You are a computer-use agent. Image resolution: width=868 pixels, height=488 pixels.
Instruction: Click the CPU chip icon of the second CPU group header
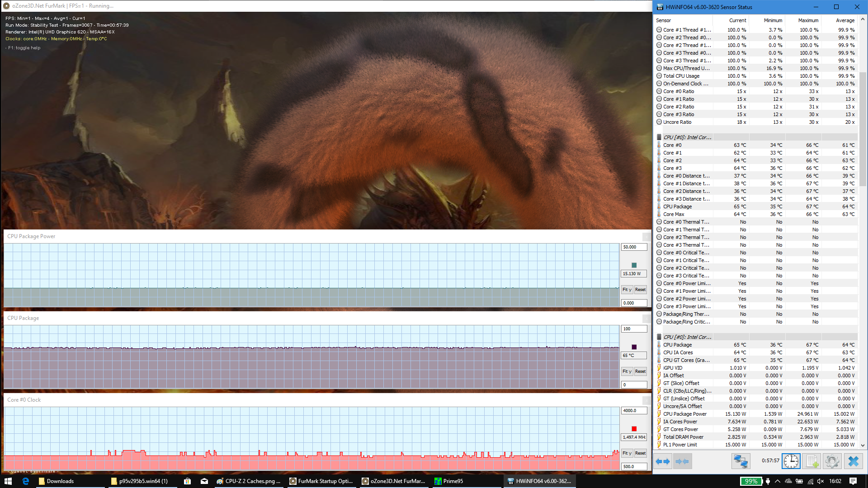659,337
